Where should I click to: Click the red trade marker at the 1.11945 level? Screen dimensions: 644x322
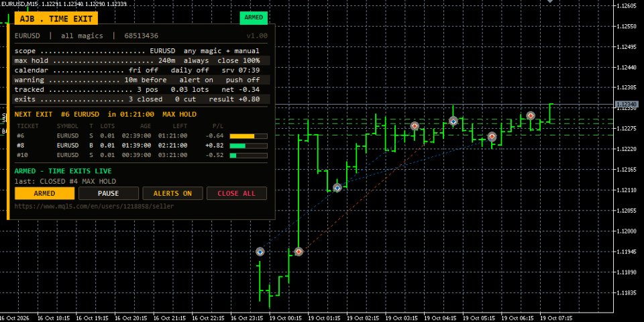tap(299, 252)
